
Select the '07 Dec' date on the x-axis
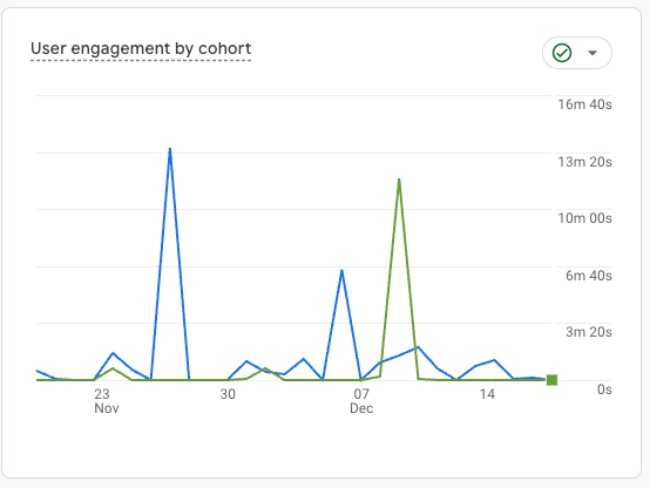pos(361,401)
